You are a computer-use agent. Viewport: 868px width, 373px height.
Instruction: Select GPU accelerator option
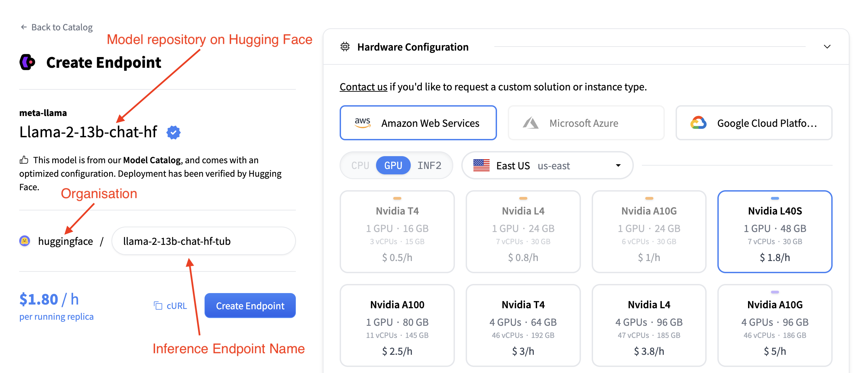coord(393,165)
